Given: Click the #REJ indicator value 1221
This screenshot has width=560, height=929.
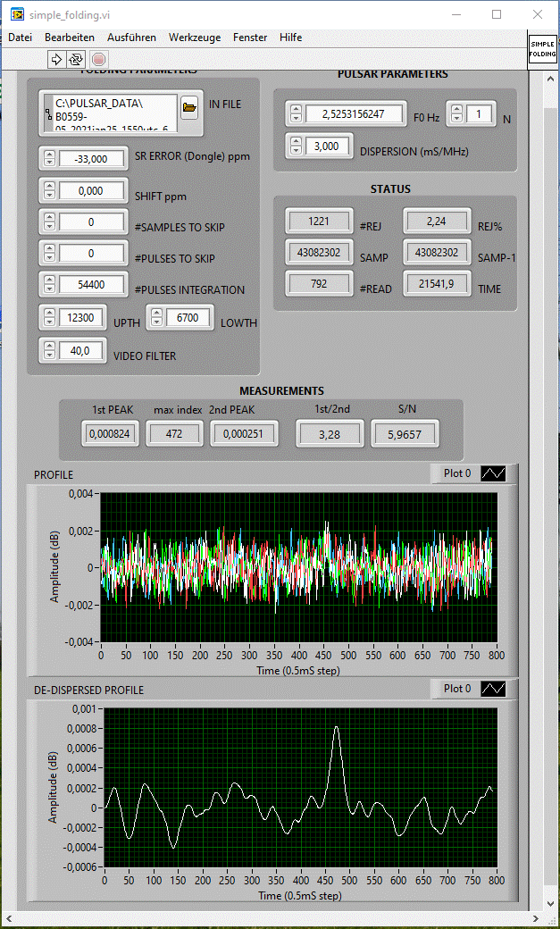Looking at the screenshot, I should click(x=319, y=221).
